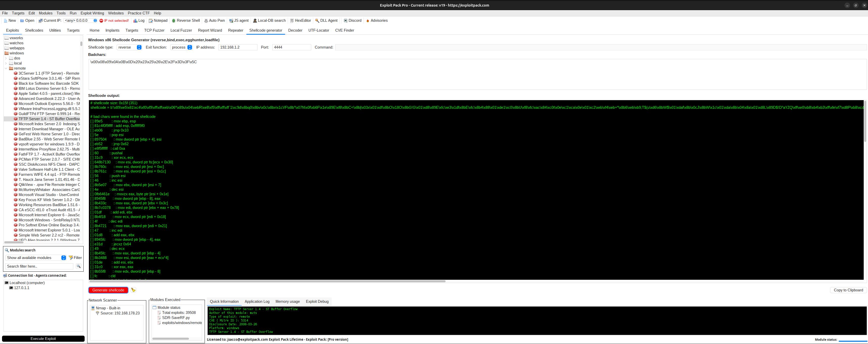The image size is (868, 344).
Task: Open the DLL Agent tool
Action: 326,20
